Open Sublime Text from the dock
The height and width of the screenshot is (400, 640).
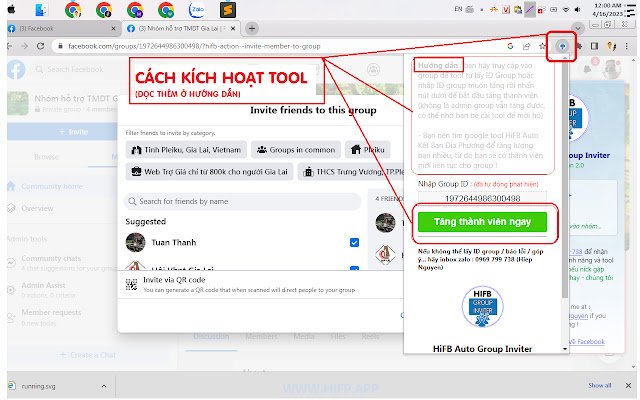(x=228, y=10)
